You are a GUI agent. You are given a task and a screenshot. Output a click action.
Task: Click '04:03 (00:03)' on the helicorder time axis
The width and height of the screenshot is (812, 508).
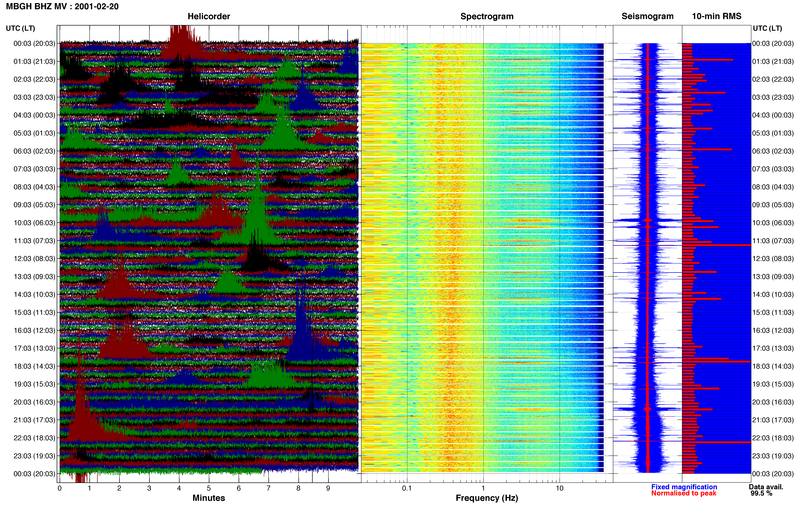click(x=34, y=115)
